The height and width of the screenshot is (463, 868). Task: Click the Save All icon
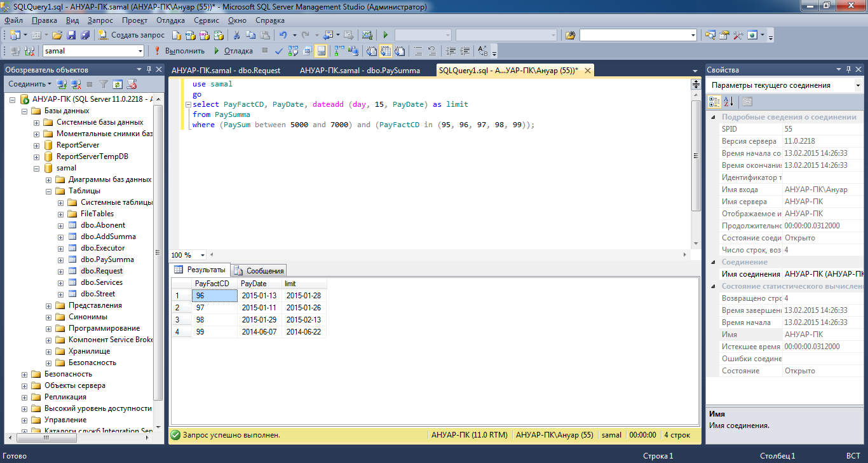(x=85, y=36)
